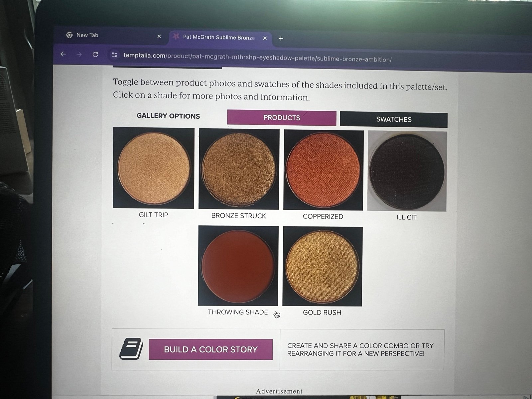This screenshot has height=399, width=532.
Task: Close the Pat McGrath Sublime Bronze tab
Action: (265, 38)
